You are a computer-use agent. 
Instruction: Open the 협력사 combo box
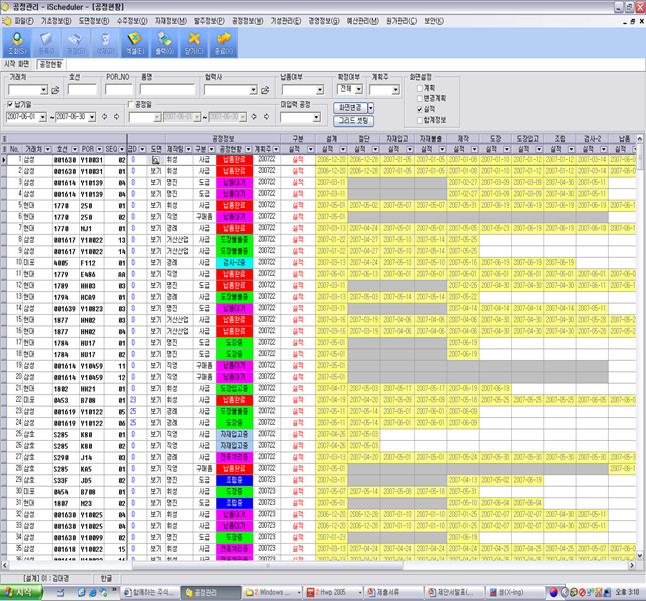coord(253,90)
